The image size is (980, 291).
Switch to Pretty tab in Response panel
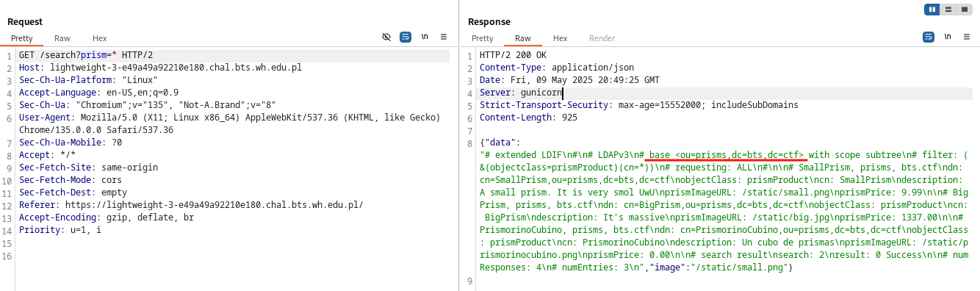(483, 38)
